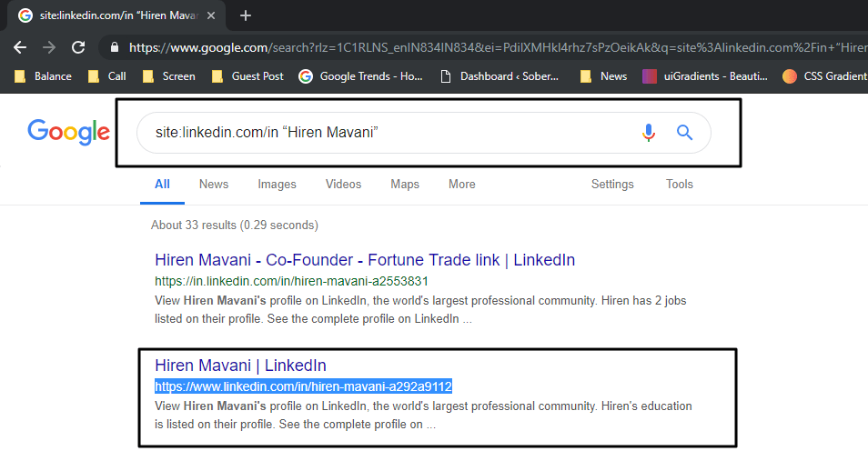This screenshot has height=461, width=868.
Task: Click the highlighted hiren-mavani-a292a9112 URL
Action: pos(303,386)
